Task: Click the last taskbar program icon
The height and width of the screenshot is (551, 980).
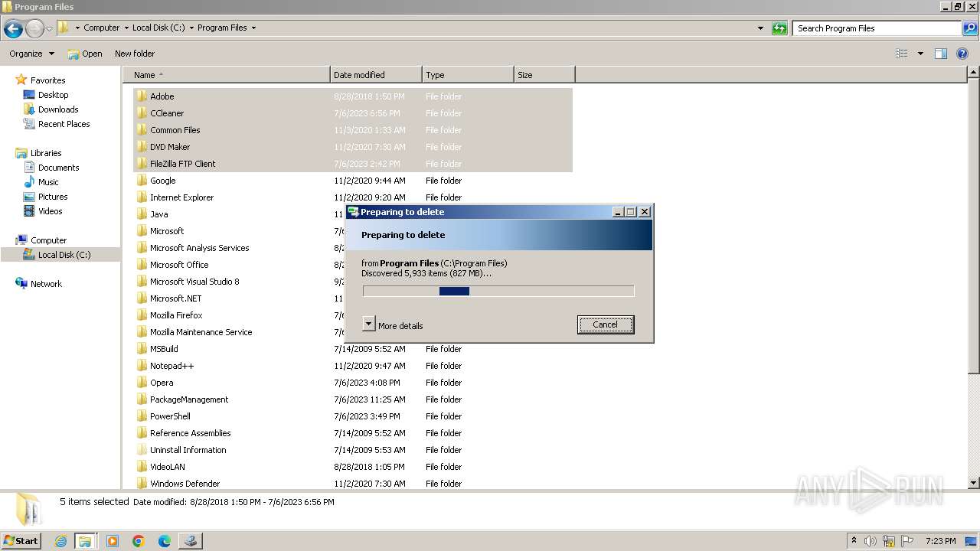Action: tap(191, 541)
